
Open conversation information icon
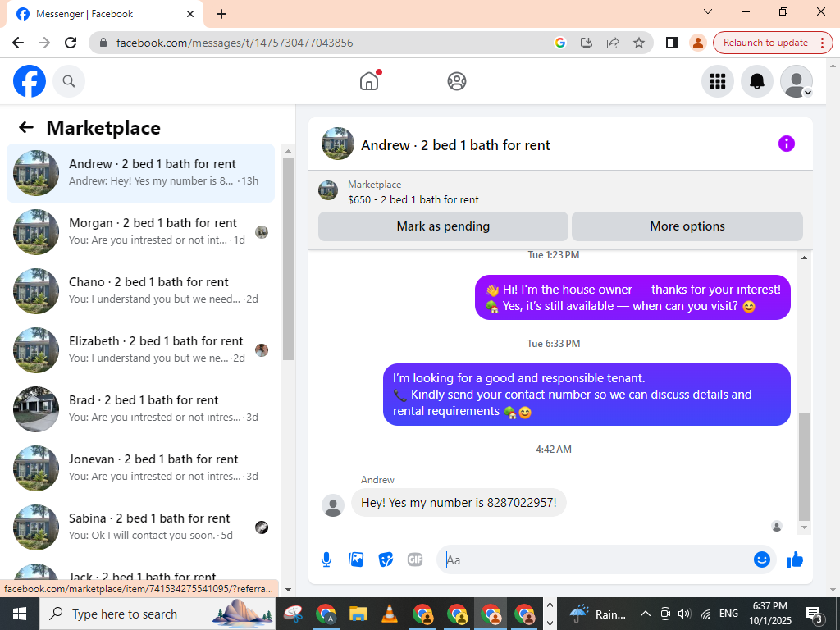pos(786,144)
